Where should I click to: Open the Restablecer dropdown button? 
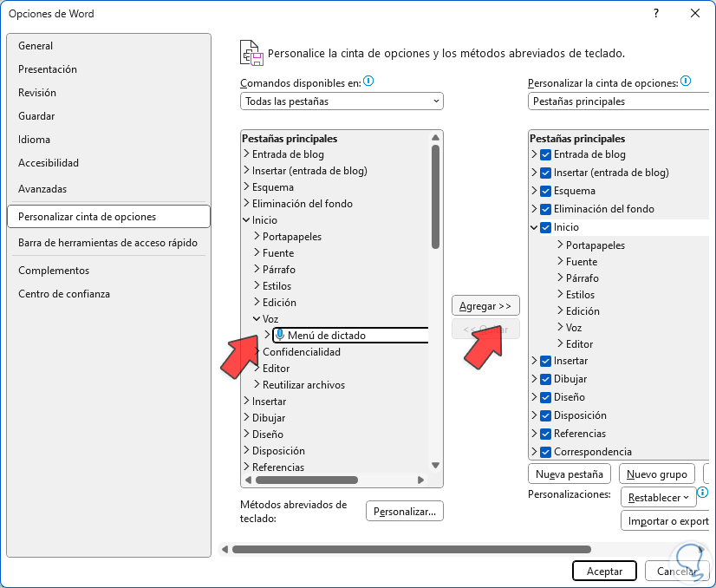[x=658, y=498]
